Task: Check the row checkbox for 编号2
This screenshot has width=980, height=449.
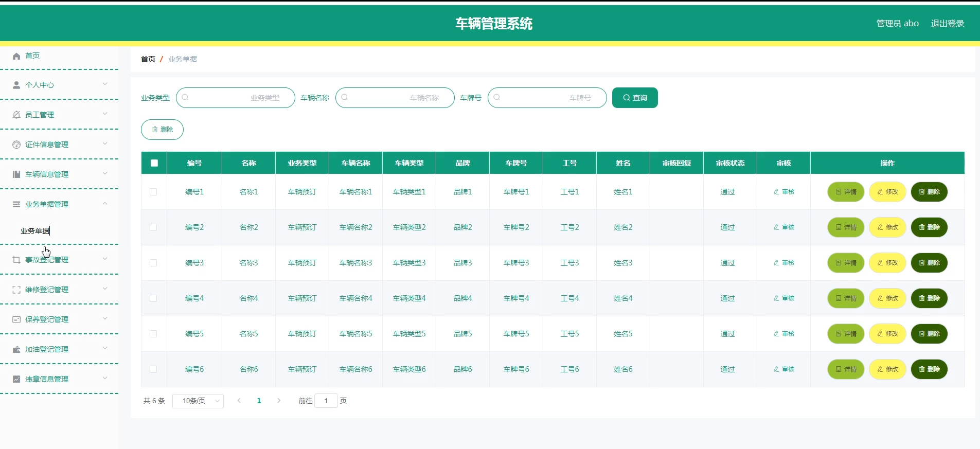Action: (x=153, y=227)
